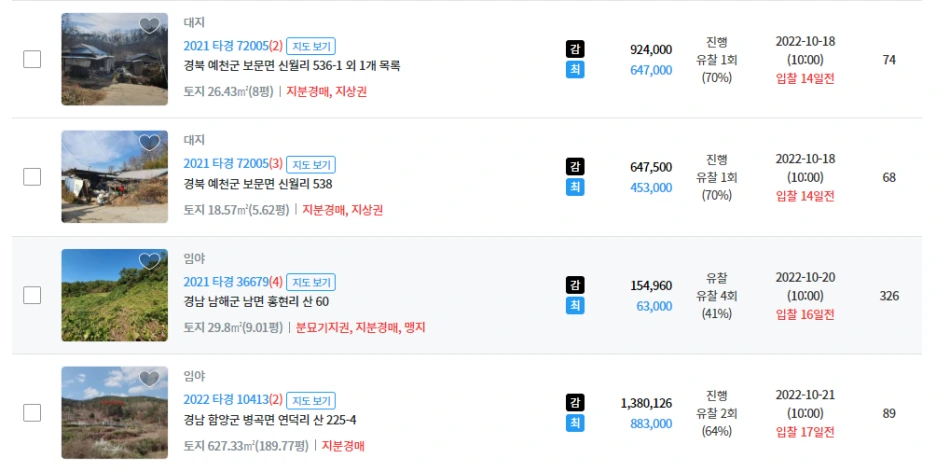This screenshot has height=472, width=936.
Task: Click the 감 badge next to 154,960
Action: [x=575, y=285]
